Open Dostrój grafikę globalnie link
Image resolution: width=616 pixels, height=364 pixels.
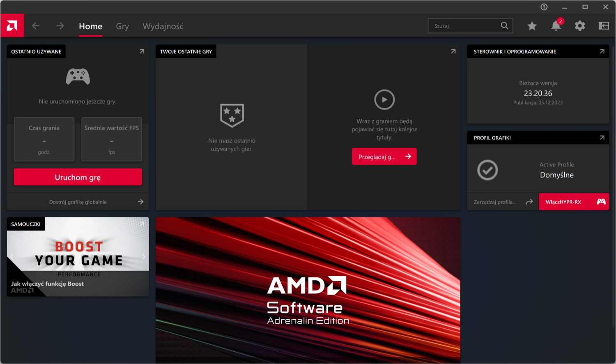tap(78, 201)
